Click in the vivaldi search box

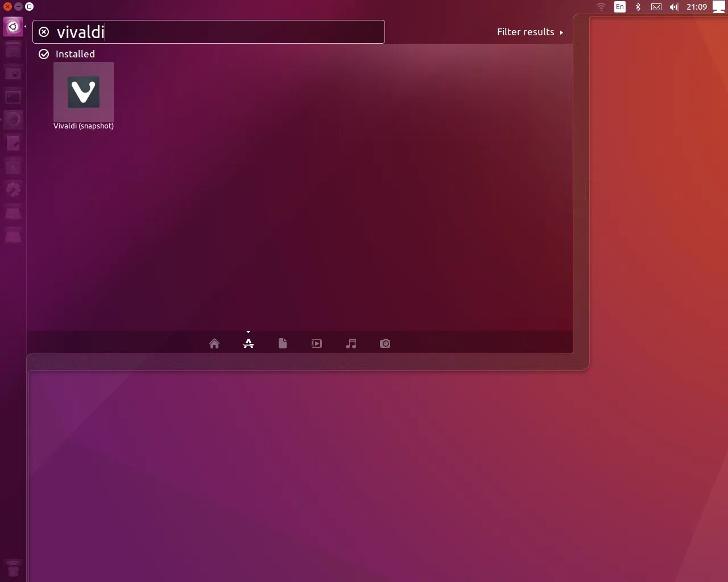pyautogui.click(x=209, y=32)
